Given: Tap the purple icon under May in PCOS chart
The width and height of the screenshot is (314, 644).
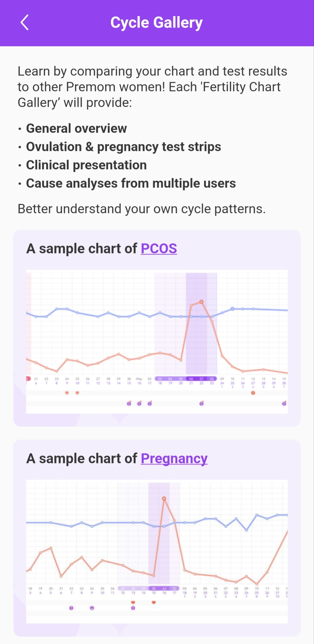Looking at the screenshot, I should click(139, 403).
